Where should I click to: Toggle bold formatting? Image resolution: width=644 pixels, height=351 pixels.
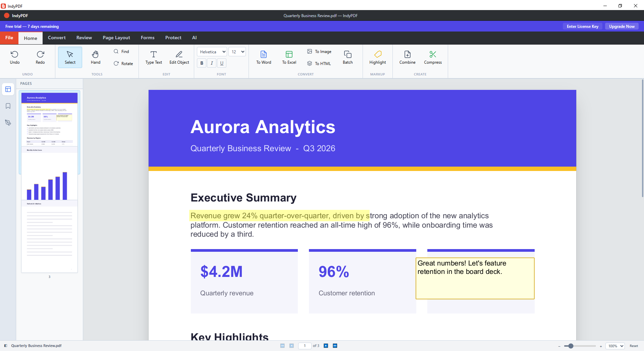click(x=202, y=63)
